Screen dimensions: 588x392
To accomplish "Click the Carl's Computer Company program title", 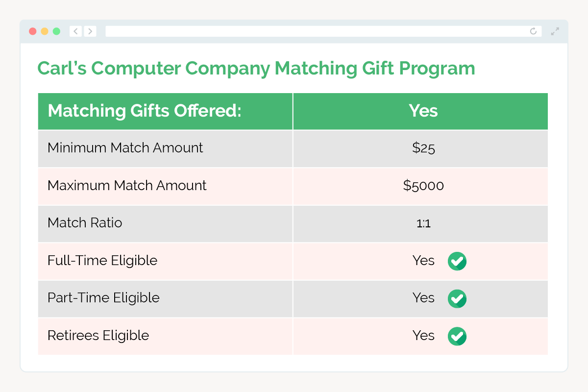I will pyautogui.click(x=256, y=68).
